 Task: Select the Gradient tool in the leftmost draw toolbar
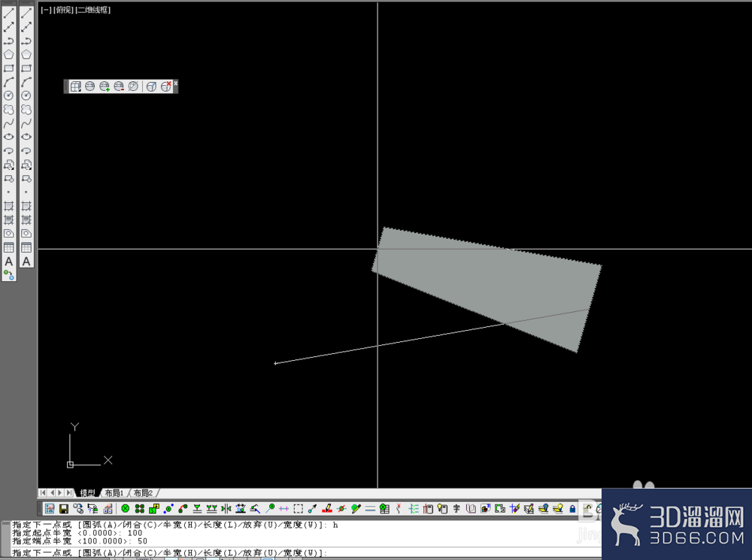pos(8,219)
